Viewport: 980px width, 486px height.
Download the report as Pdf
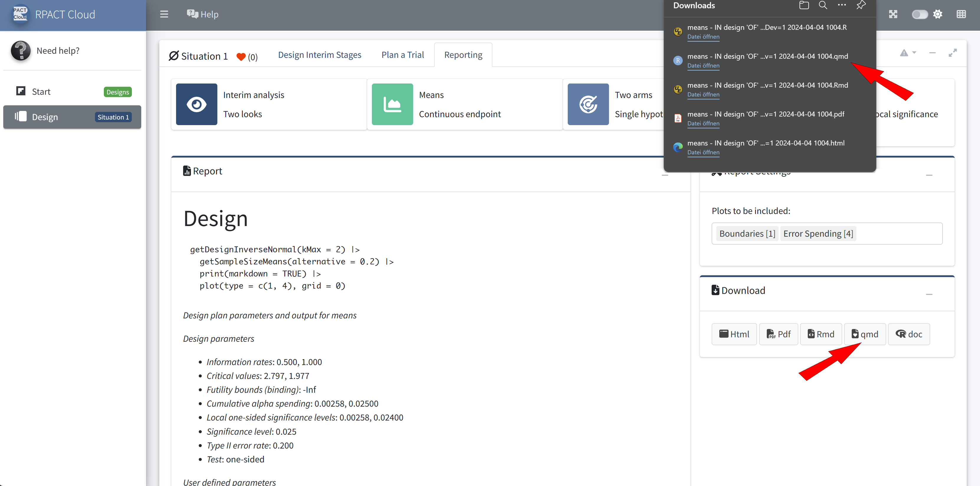778,334
